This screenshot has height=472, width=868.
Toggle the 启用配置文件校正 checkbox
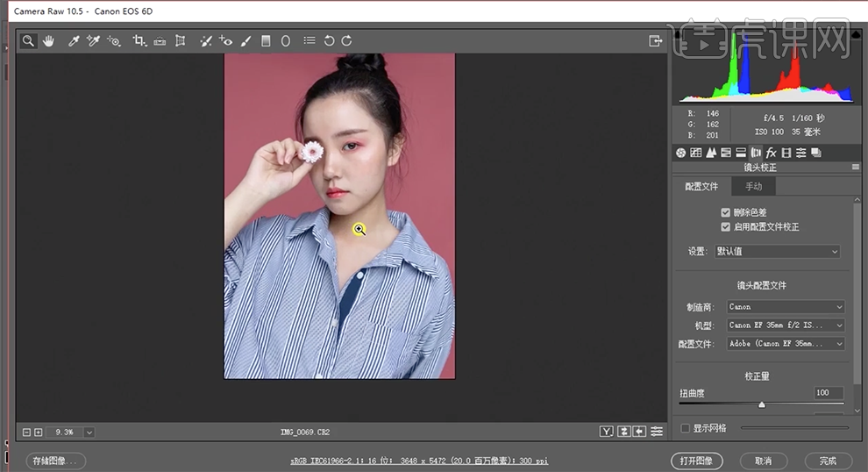point(725,227)
